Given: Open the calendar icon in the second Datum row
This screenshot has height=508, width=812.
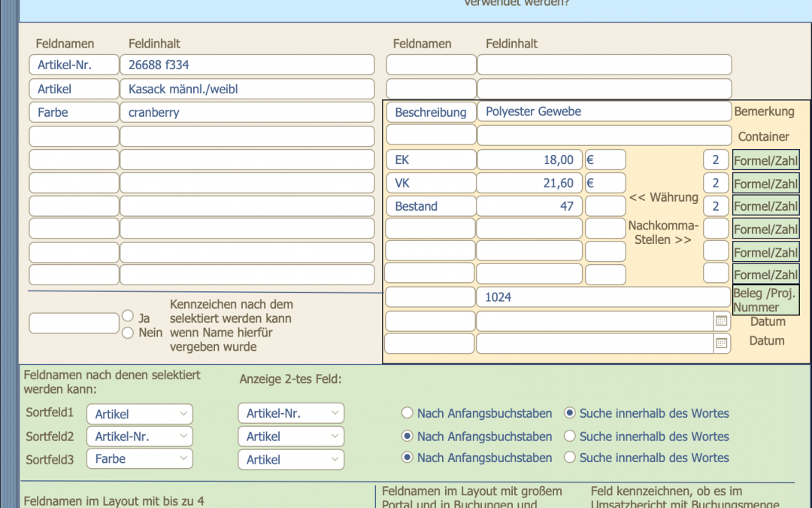Looking at the screenshot, I should tap(721, 343).
